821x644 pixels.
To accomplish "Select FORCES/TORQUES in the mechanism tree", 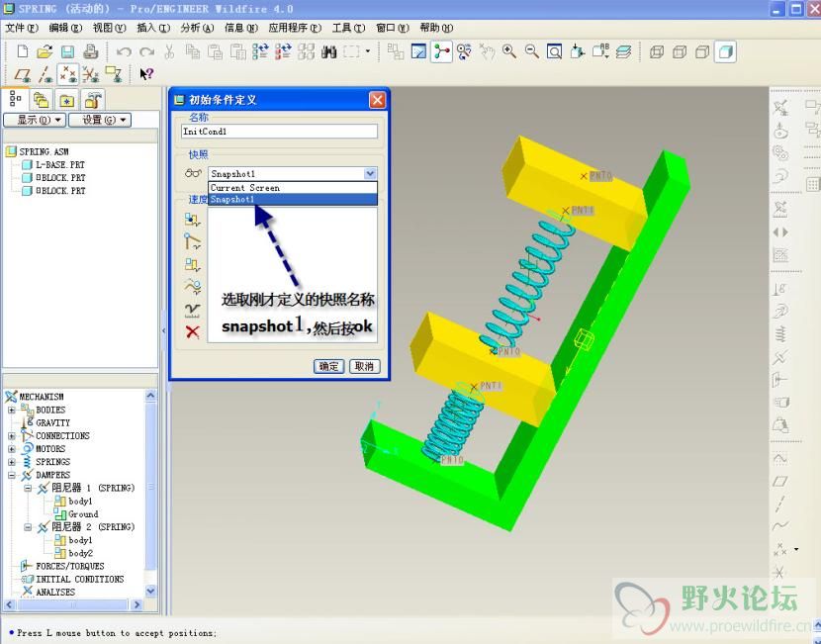I will 70,566.
